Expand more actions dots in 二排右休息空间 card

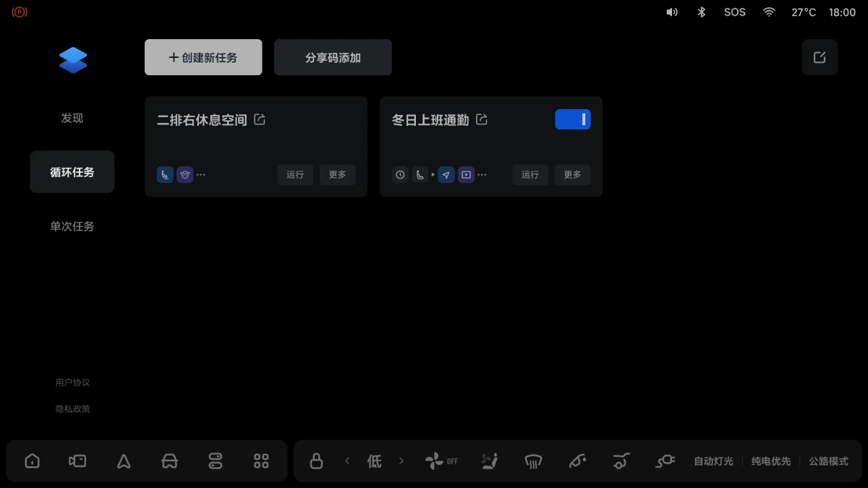[201, 175]
